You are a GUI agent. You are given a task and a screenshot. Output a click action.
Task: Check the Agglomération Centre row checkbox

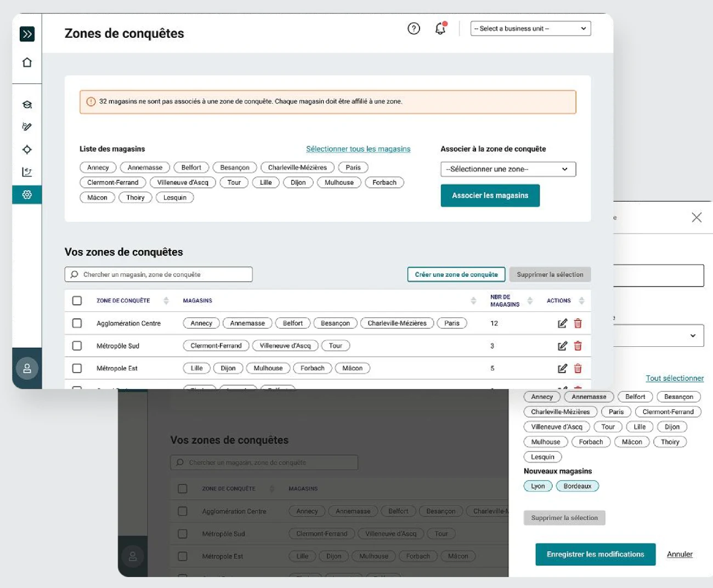point(77,323)
